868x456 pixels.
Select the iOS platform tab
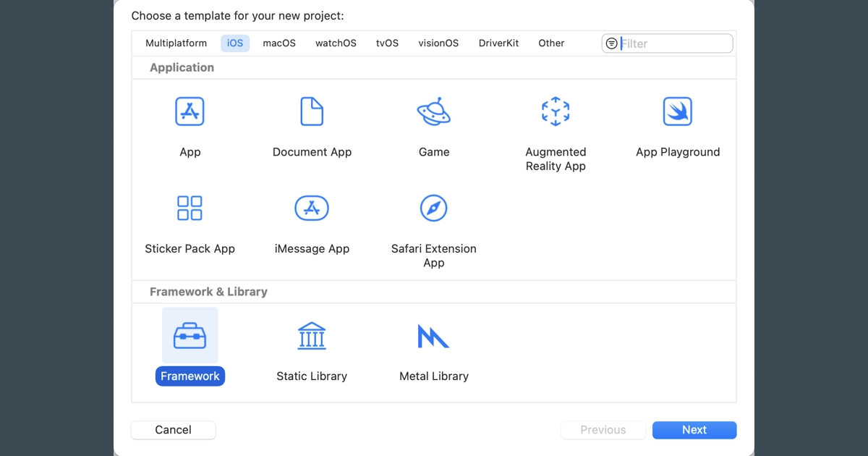pyautogui.click(x=235, y=43)
